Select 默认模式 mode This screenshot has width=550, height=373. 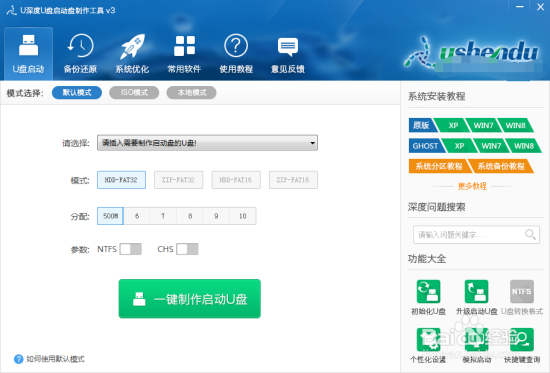click(77, 93)
